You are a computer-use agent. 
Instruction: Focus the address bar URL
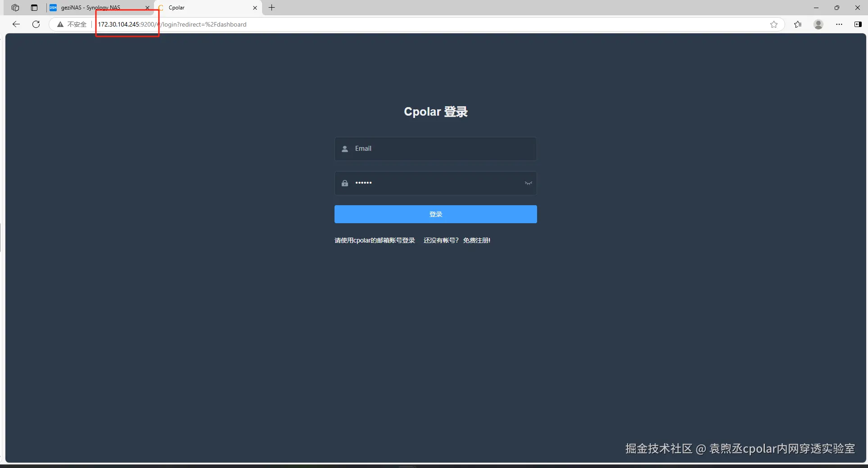(x=172, y=24)
